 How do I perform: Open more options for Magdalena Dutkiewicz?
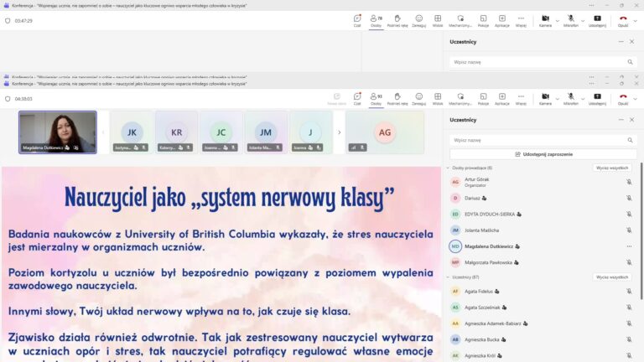pyautogui.click(x=629, y=246)
